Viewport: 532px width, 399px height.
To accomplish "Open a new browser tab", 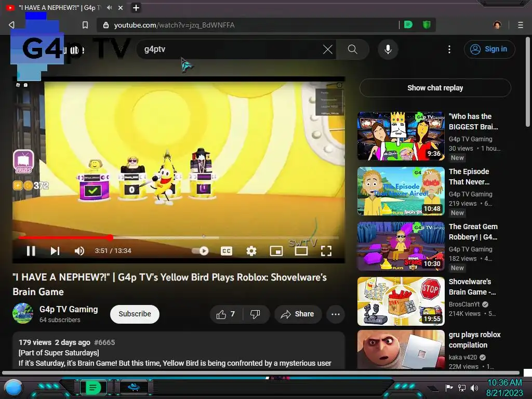I will coord(136,8).
